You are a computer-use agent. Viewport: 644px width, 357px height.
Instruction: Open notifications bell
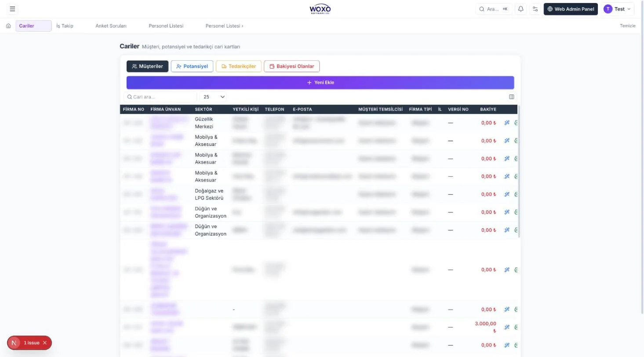(x=520, y=9)
